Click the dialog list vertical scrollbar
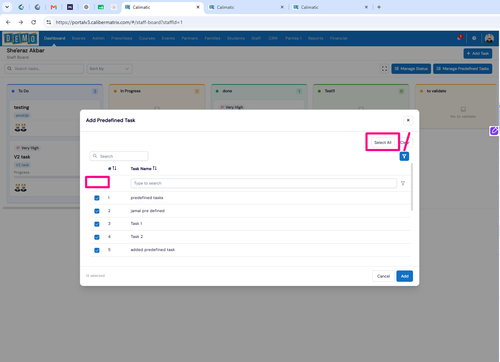This screenshot has height=362, width=500. tap(412, 187)
